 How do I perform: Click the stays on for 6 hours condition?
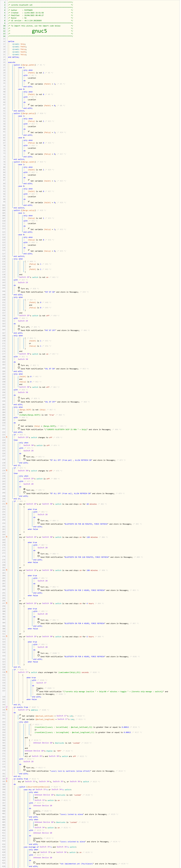[56, 636]
